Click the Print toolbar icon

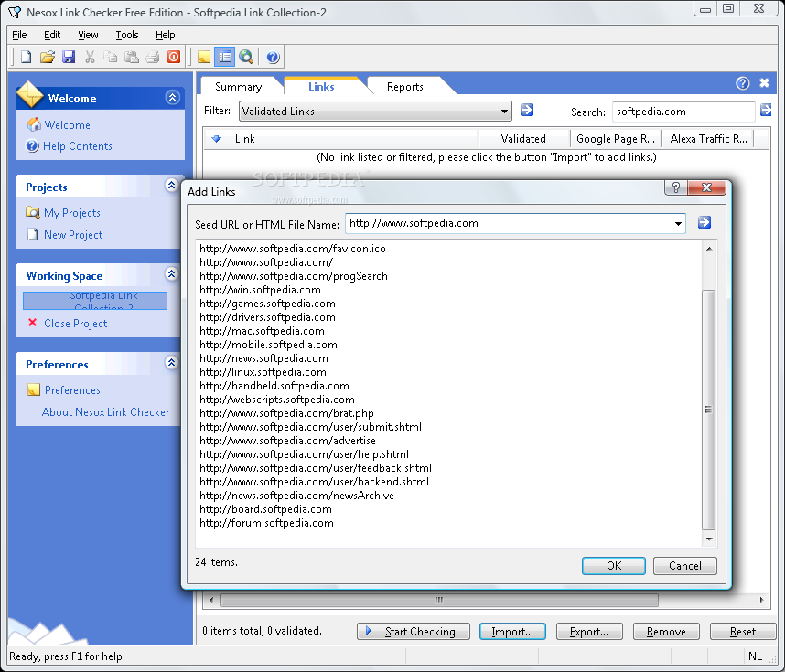153,57
